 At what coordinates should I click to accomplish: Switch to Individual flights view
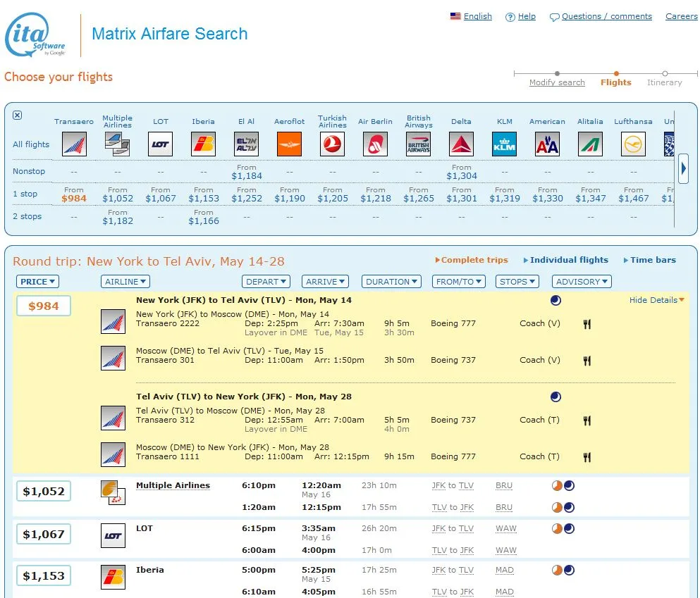[565, 260]
